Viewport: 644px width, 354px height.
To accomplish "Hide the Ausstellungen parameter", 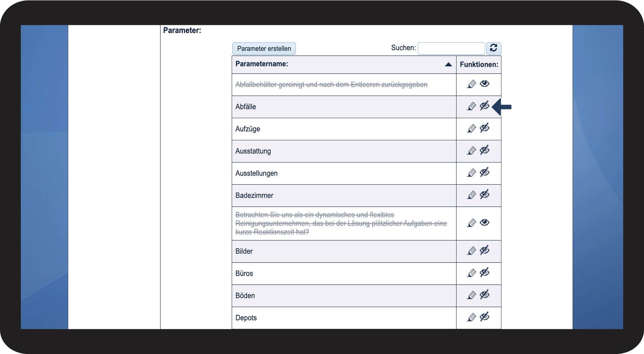I will point(484,172).
